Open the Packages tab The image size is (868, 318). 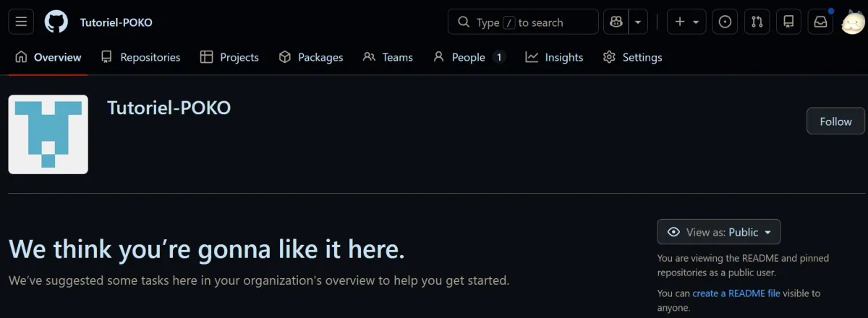click(311, 57)
